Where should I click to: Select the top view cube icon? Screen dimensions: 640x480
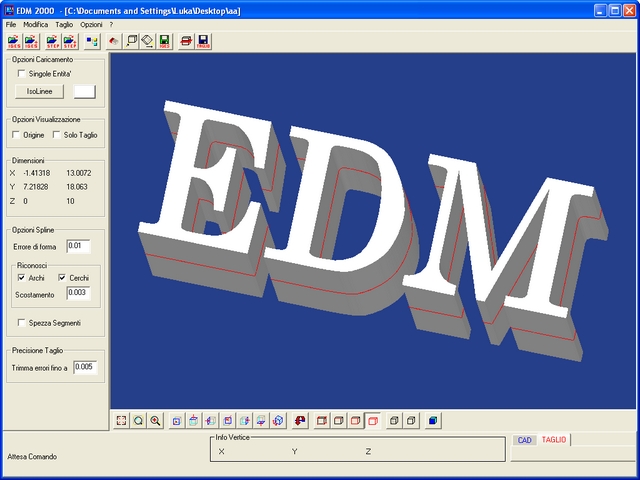(x=193, y=420)
